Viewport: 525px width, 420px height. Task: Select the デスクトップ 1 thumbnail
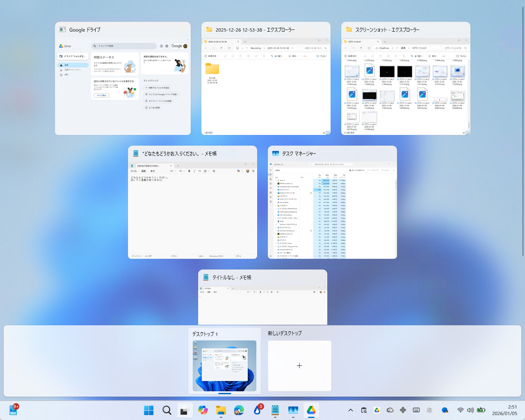pos(224,365)
